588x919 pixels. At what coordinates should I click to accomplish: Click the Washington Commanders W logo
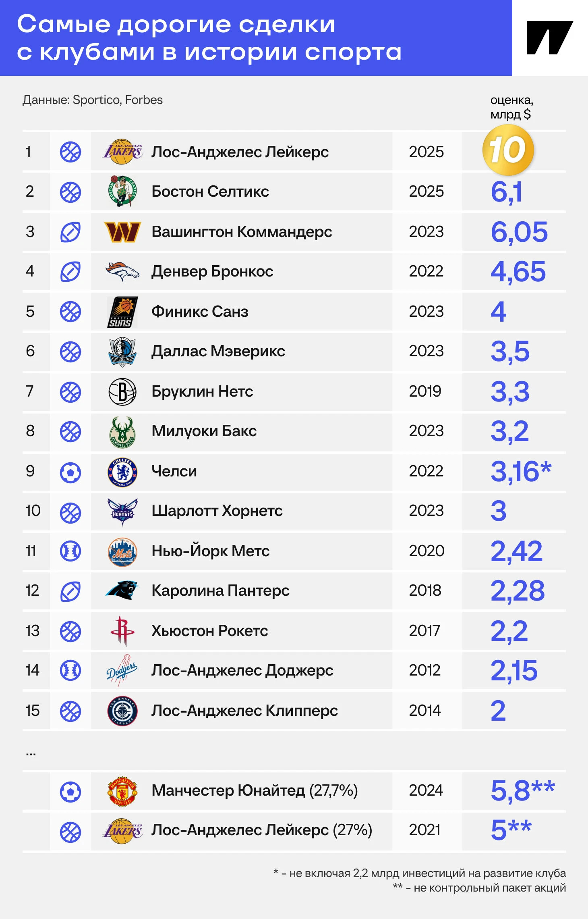tap(122, 232)
